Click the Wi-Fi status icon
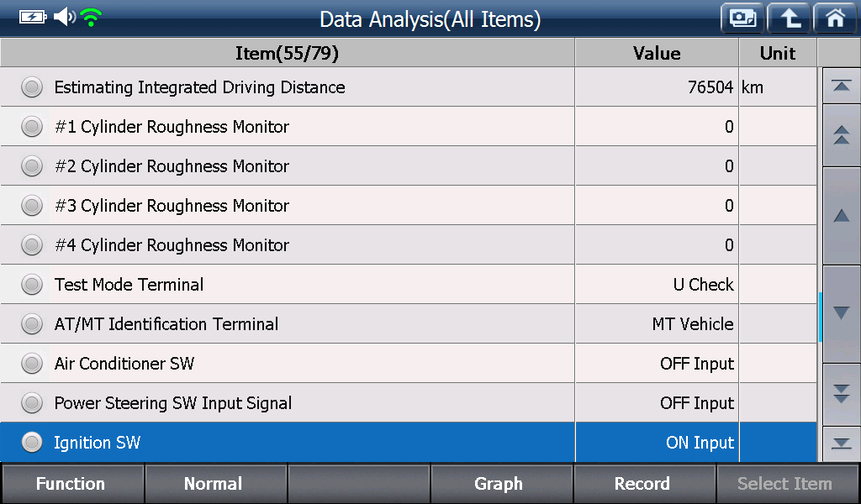 tap(91, 18)
